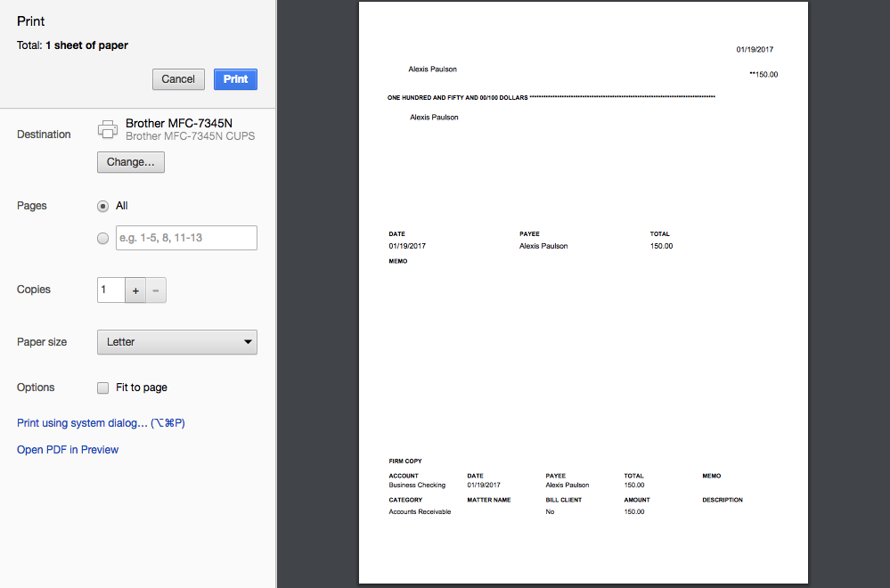Increase copies with the plus button

pyautogui.click(x=135, y=290)
